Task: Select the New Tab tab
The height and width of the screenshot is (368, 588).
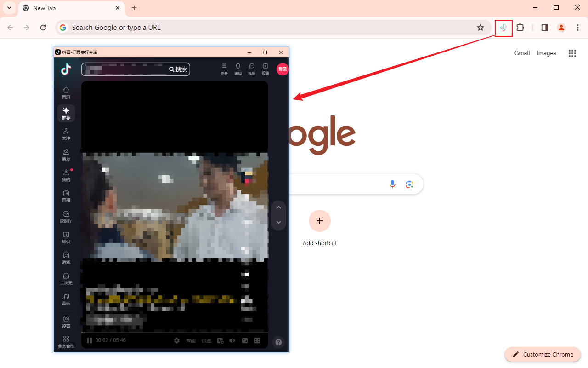Action: point(71,8)
